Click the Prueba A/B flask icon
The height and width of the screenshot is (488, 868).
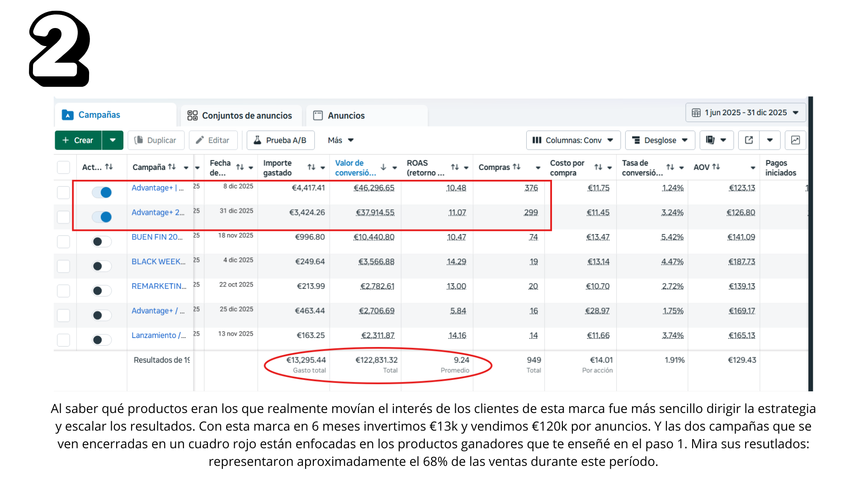point(257,140)
